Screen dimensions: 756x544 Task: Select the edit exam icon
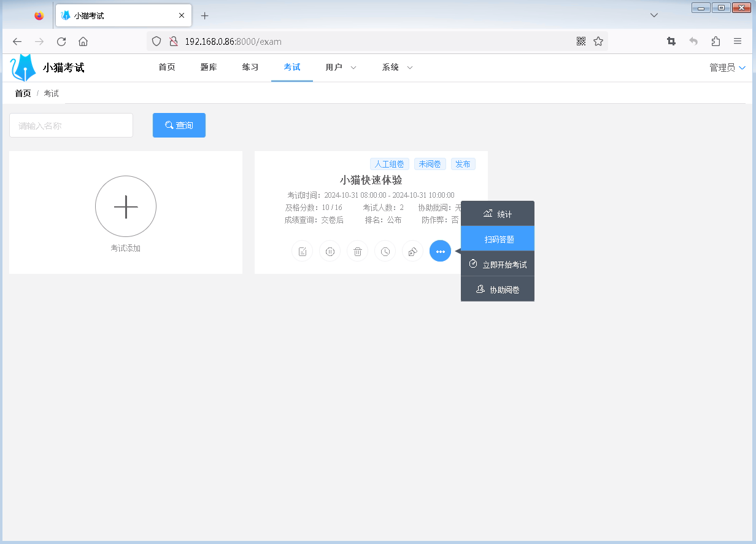point(302,251)
